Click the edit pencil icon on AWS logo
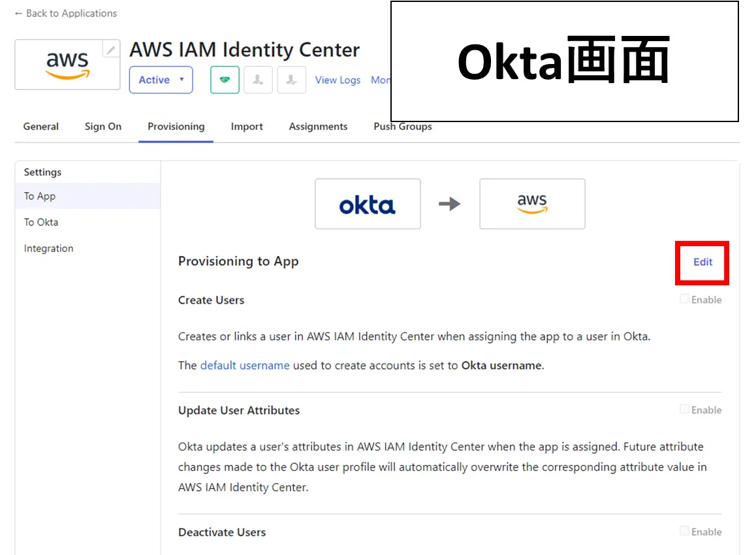The height and width of the screenshot is (555, 756). click(111, 49)
